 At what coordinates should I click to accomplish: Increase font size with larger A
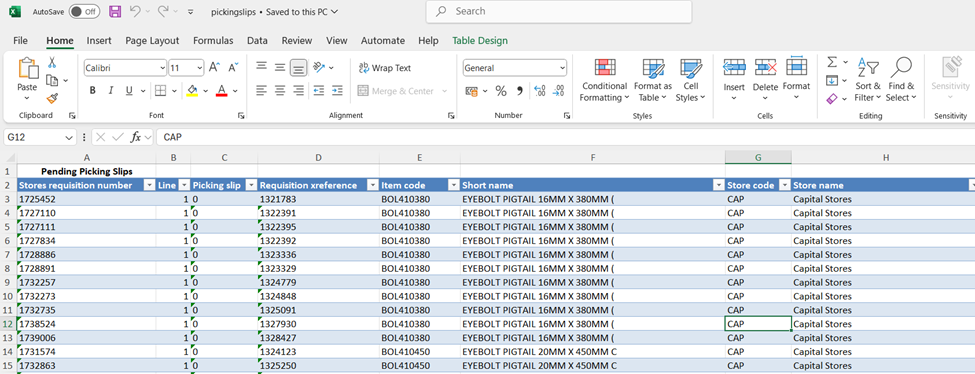click(214, 67)
